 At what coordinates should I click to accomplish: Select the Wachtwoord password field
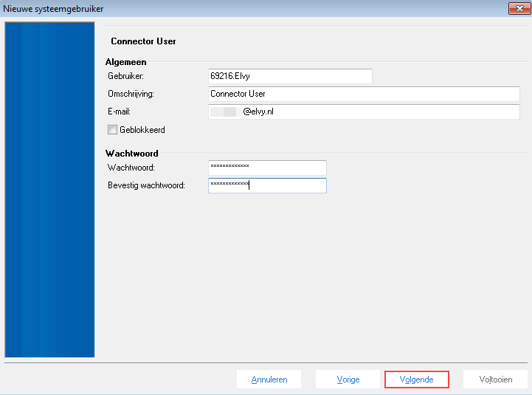click(267, 168)
